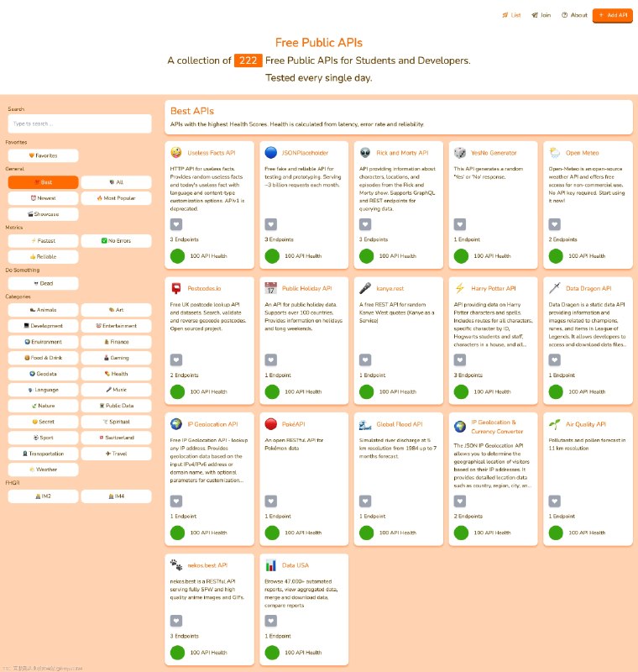The width and height of the screenshot is (638, 672).
Task: Toggle heart on YesNo Generator card
Action: tap(460, 224)
